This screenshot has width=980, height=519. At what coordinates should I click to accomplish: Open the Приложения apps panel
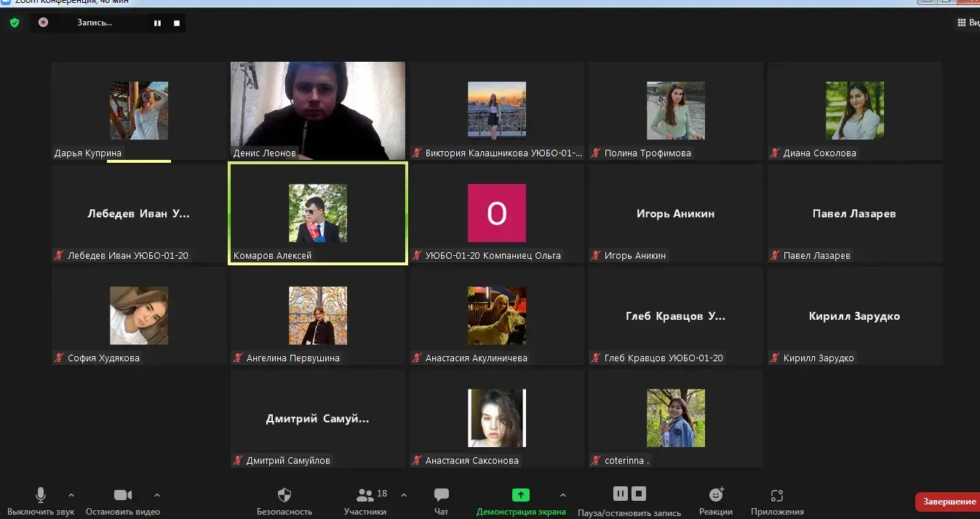777,502
